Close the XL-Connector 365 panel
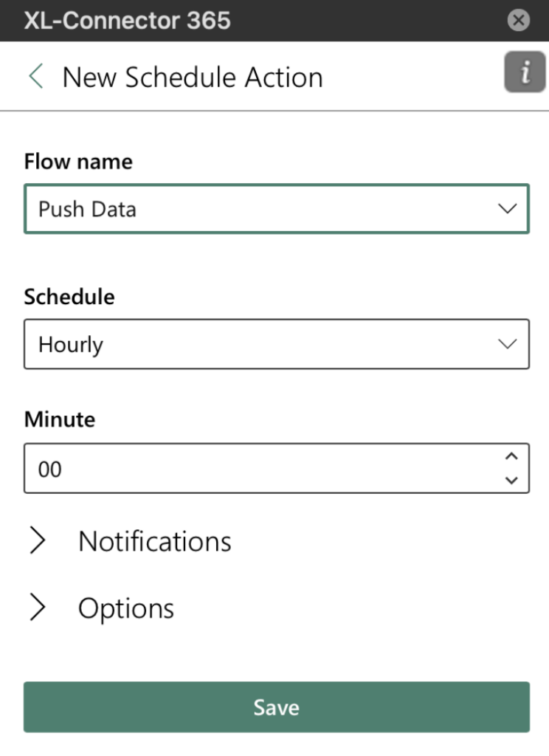The width and height of the screenshot is (549, 756). (x=519, y=20)
